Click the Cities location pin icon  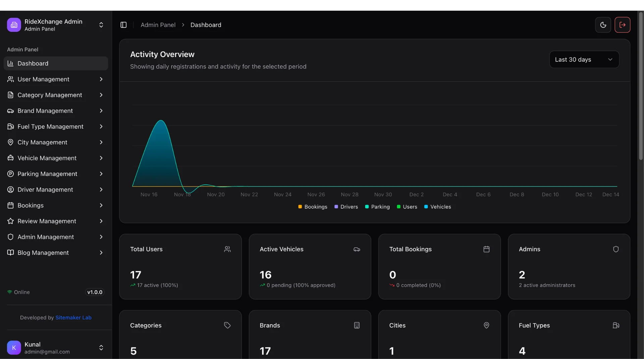click(486, 325)
